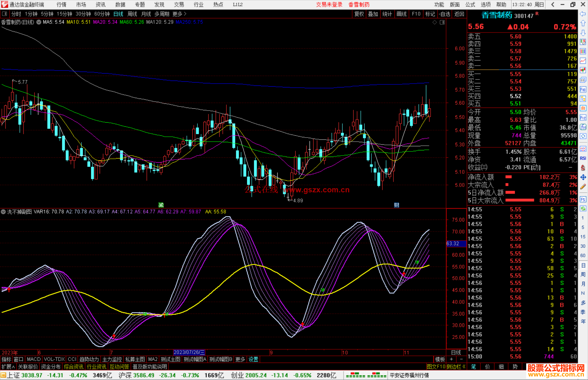Viewport: 588px width, 380px height.
Task: Toggle the panel layout icon left of 分时
Action: 4,14
